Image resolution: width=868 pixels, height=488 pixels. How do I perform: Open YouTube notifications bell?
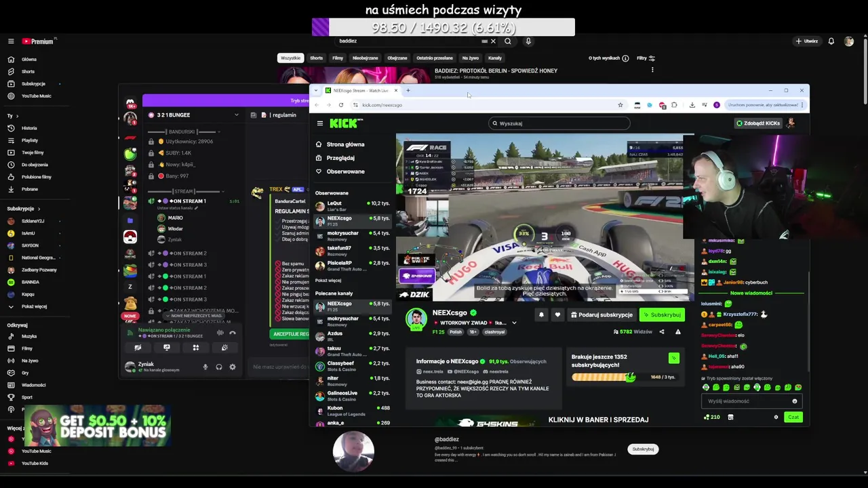[831, 41]
